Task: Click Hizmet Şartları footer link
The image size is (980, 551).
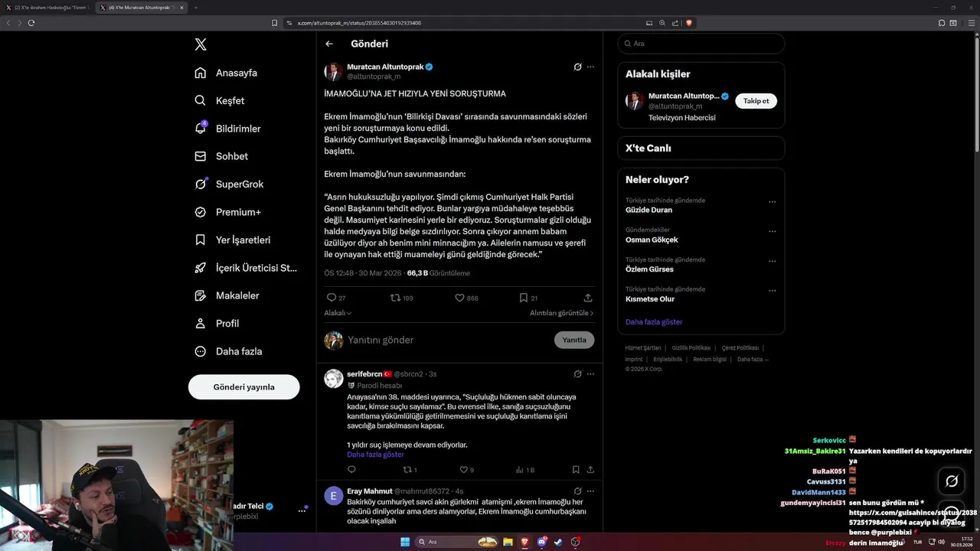Action: click(642, 348)
